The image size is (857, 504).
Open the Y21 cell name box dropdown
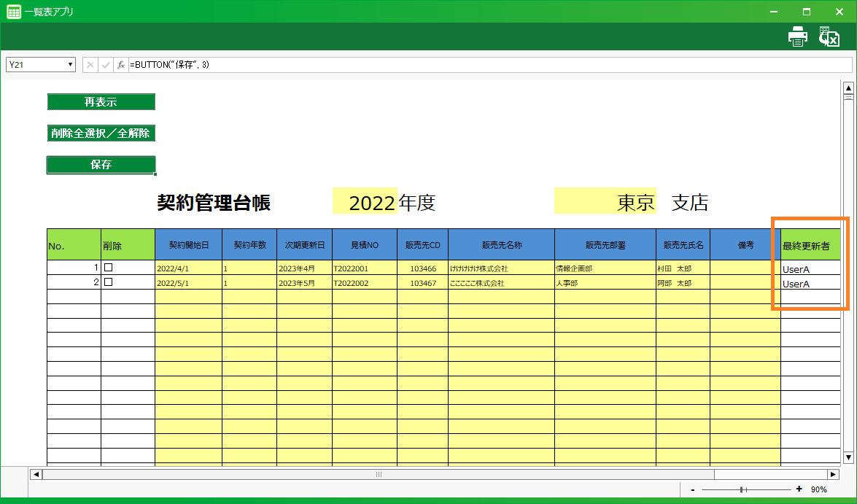click(x=71, y=65)
